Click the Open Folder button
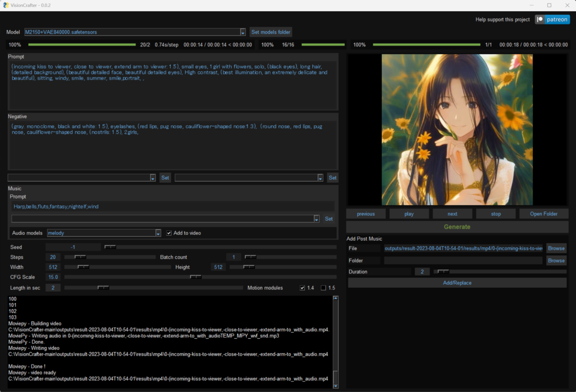Screen dimensions: 576x392 click(544, 214)
